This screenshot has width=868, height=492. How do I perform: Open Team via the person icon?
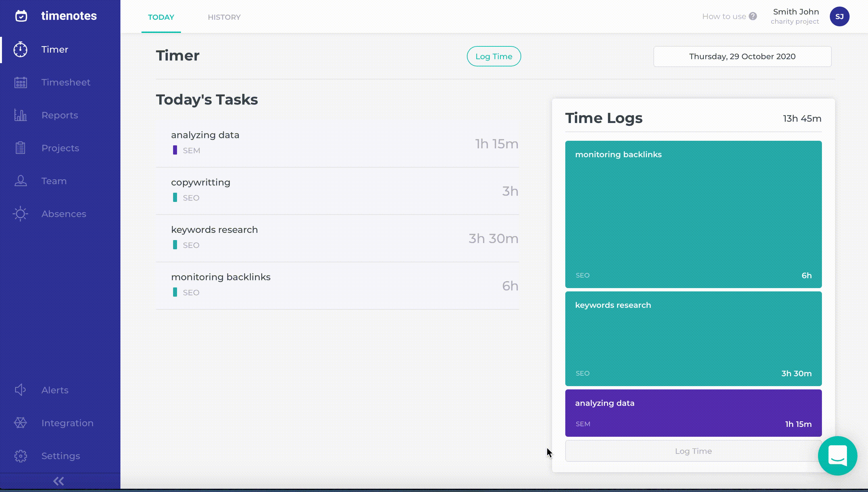pyautogui.click(x=20, y=181)
